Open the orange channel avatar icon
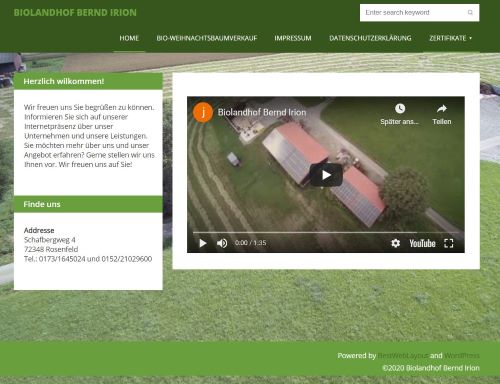This screenshot has height=384, width=500. pyautogui.click(x=203, y=112)
